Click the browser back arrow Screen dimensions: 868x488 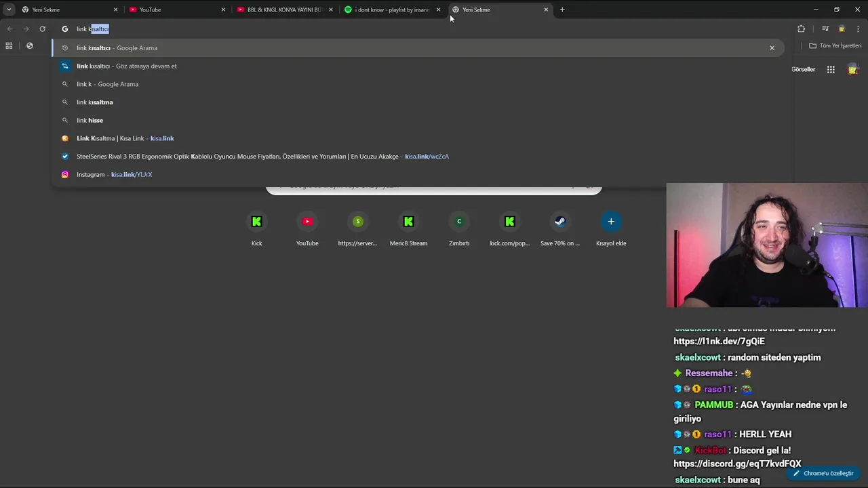click(x=9, y=28)
